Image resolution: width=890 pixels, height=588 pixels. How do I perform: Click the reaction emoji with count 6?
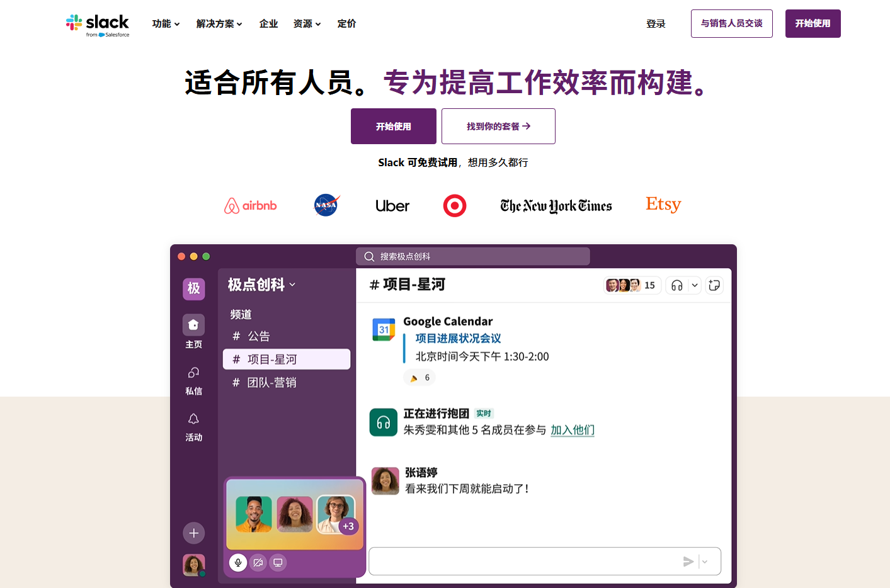coord(419,378)
